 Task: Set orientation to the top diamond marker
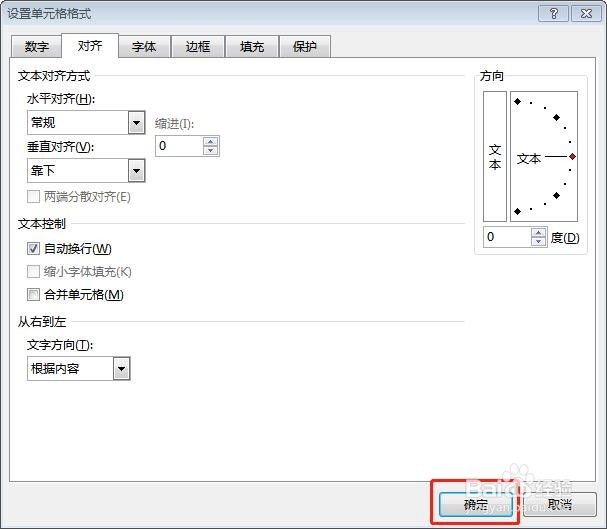point(518,102)
